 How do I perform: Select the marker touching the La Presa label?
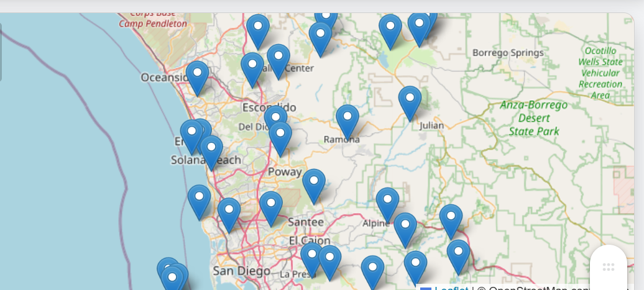point(312,260)
